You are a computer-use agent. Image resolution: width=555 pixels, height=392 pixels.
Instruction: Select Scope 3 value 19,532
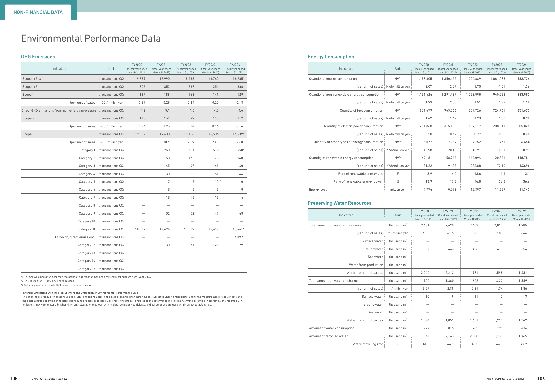pyautogui.click(x=140, y=134)
